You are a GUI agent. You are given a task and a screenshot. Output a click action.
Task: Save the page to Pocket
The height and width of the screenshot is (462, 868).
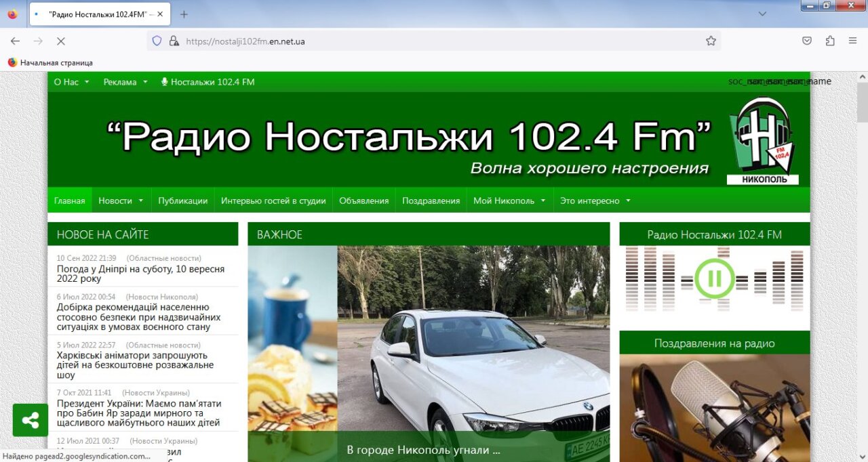[807, 41]
